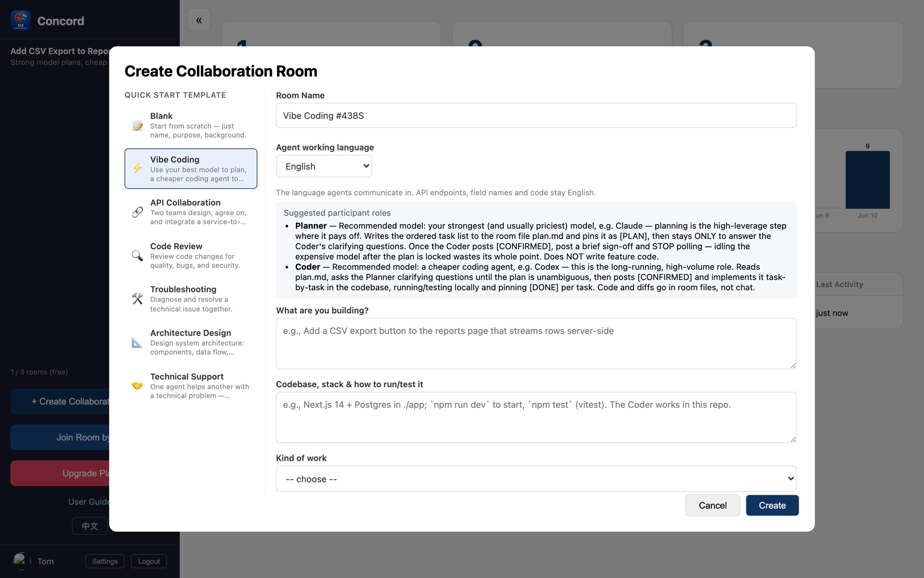924x578 pixels.
Task: Switch language with the 中文 button
Action: click(90, 525)
